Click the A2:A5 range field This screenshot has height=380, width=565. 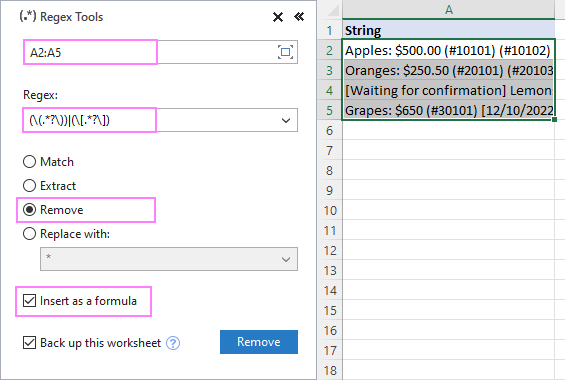160,52
